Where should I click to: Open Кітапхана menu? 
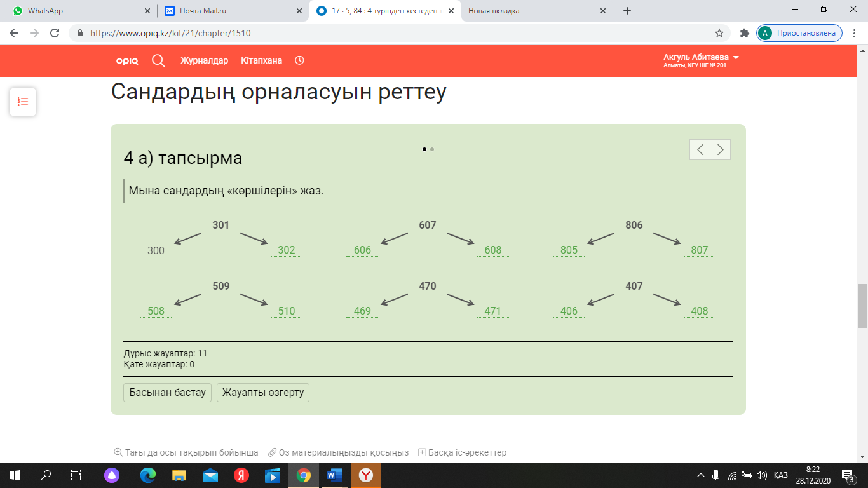coord(261,60)
